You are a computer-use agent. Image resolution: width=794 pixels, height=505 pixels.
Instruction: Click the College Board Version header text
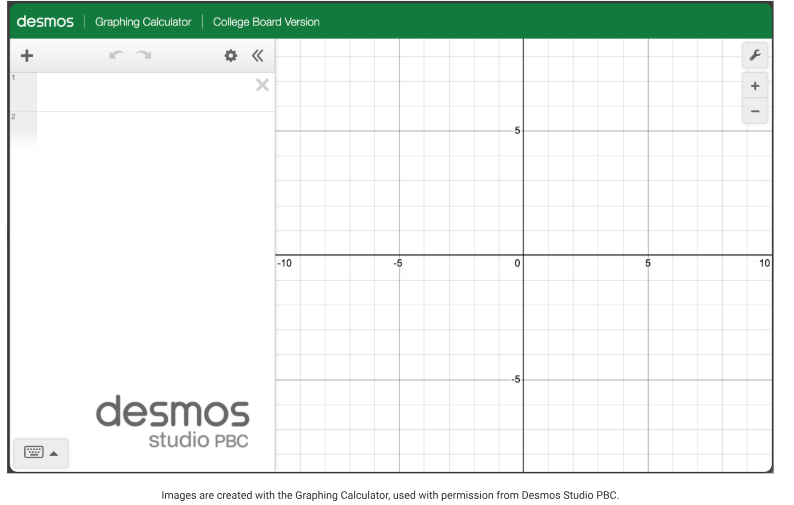click(x=266, y=22)
